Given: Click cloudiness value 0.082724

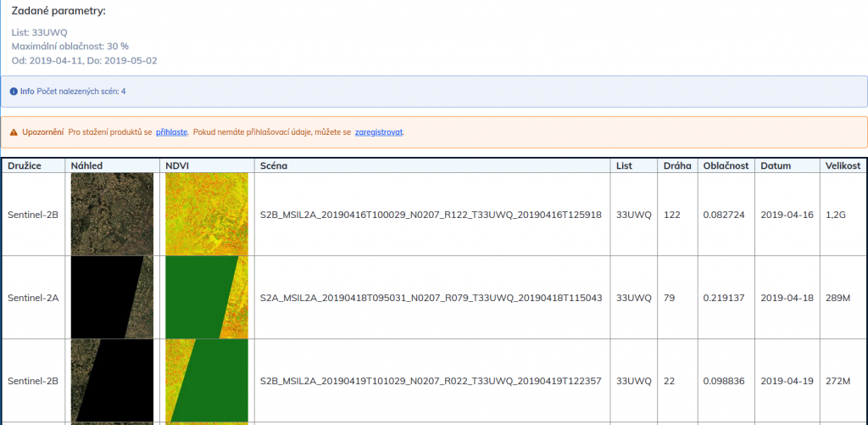Looking at the screenshot, I should coord(724,215).
